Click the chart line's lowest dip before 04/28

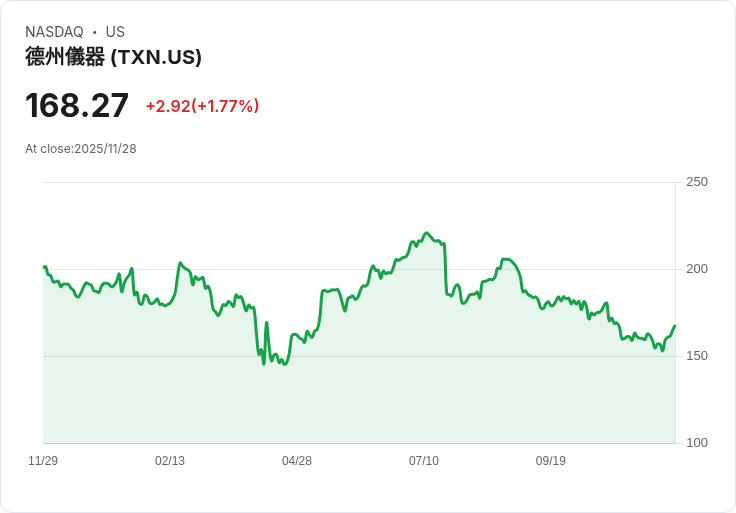tap(284, 364)
